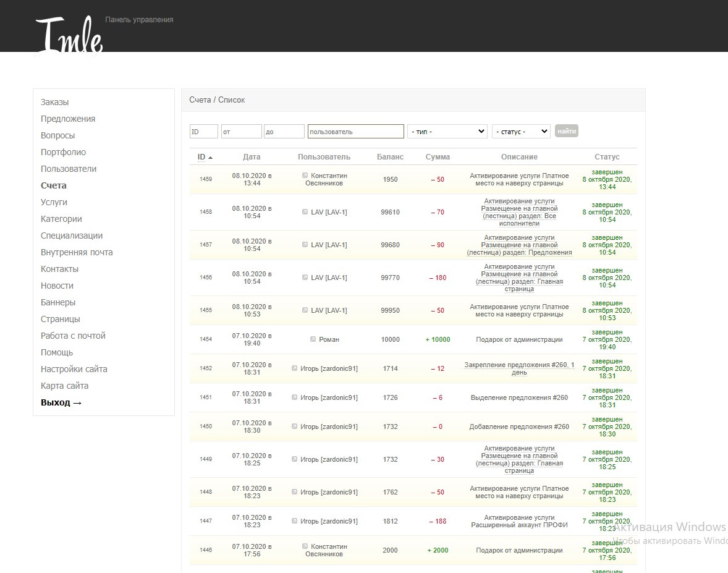This screenshot has height=573, width=728.
Task: Click user icon in row 1452
Action: tap(294, 368)
